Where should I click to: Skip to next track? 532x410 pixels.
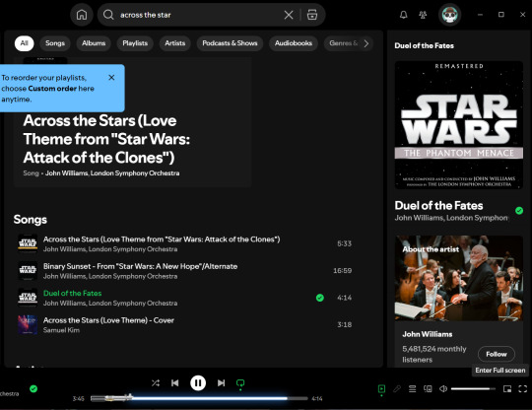tap(222, 383)
